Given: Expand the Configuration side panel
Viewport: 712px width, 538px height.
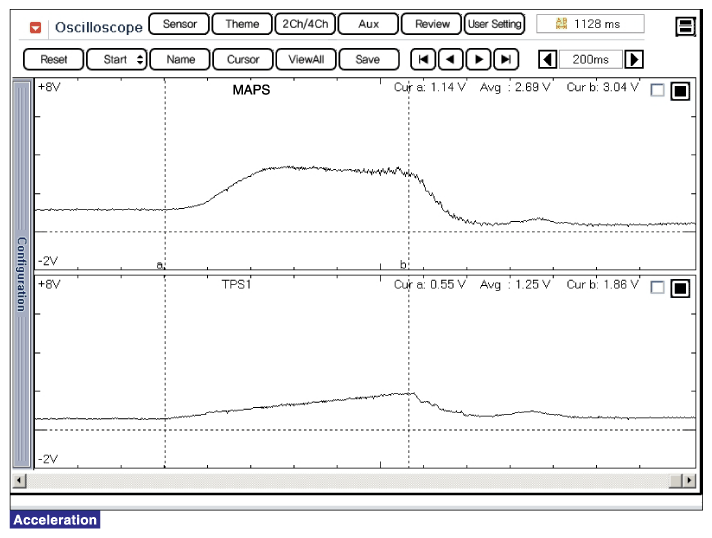Looking at the screenshot, I should [21, 274].
